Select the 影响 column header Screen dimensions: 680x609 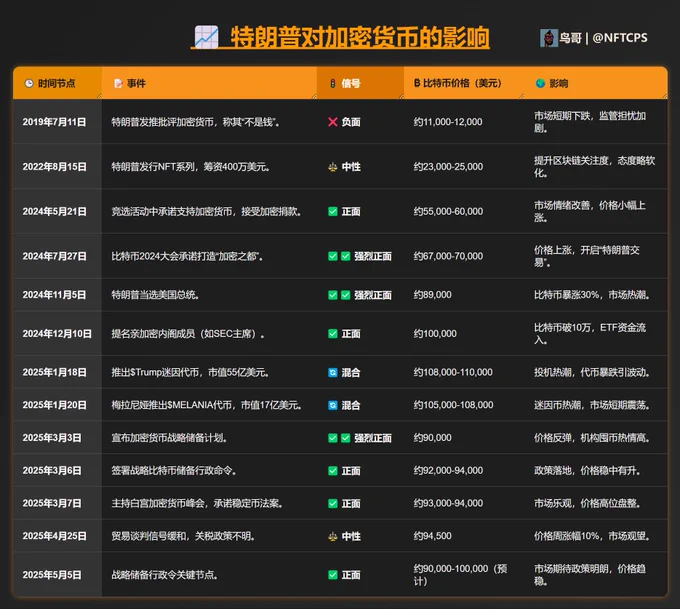click(x=595, y=83)
